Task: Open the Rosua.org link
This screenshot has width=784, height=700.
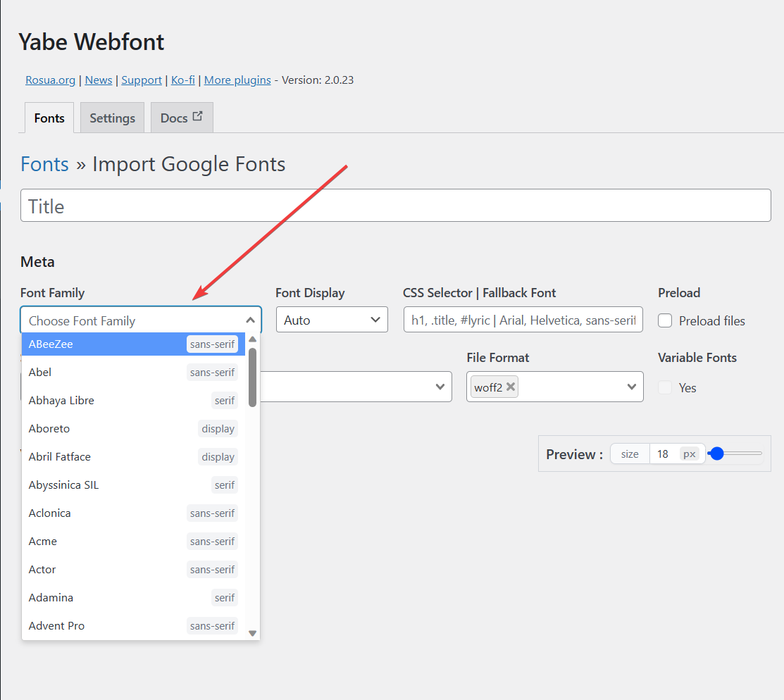Action: (51, 80)
